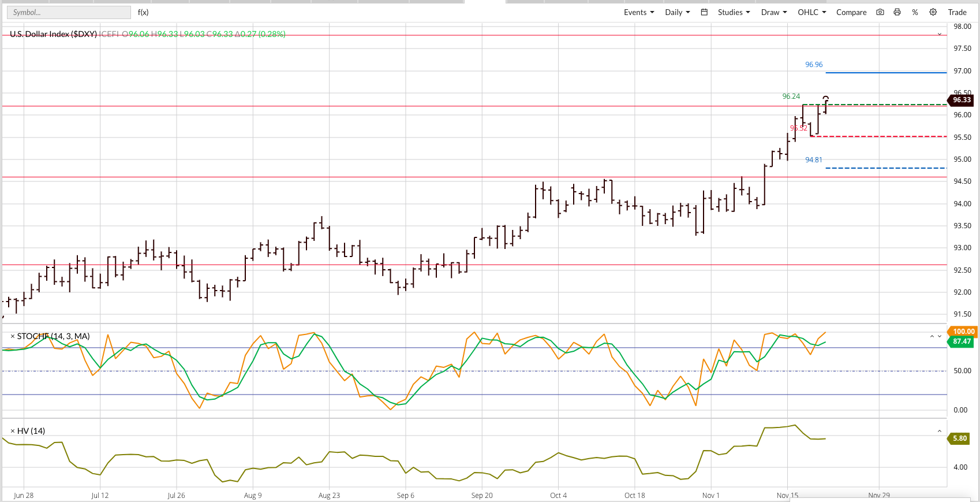This screenshot has width=980, height=502.
Task: Select the 96.96 blue price level line
Action: pyautogui.click(x=886, y=73)
